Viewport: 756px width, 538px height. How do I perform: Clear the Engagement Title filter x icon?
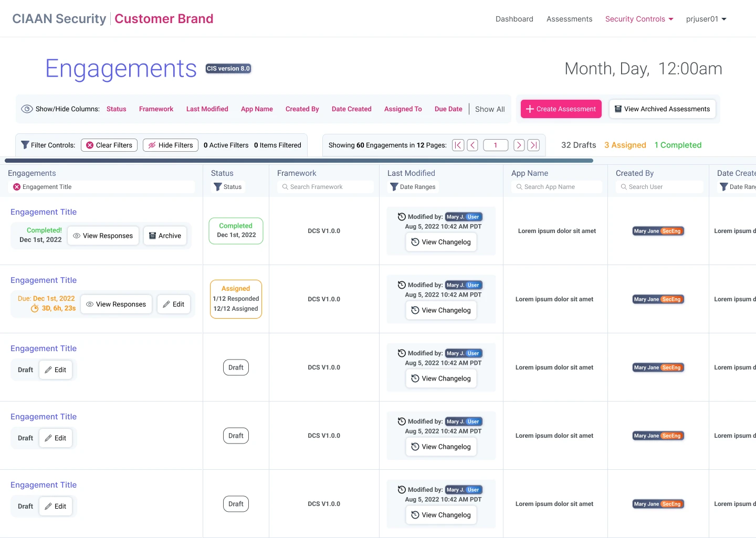tap(17, 187)
